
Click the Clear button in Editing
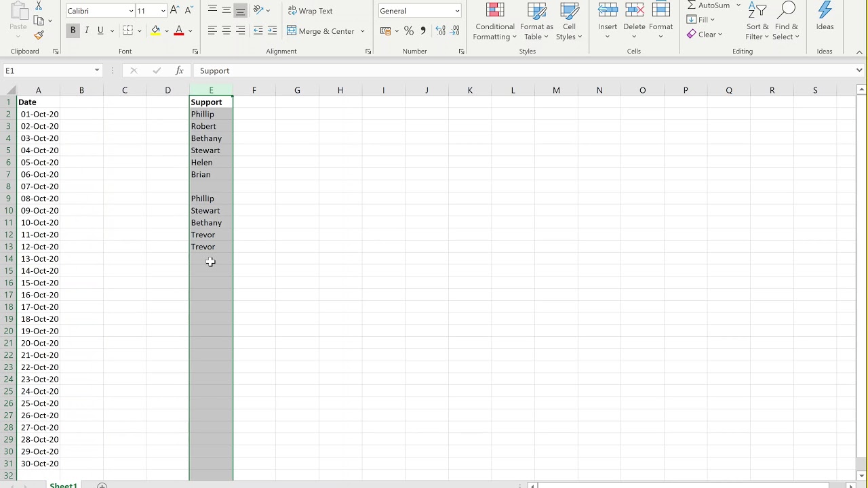point(705,35)
